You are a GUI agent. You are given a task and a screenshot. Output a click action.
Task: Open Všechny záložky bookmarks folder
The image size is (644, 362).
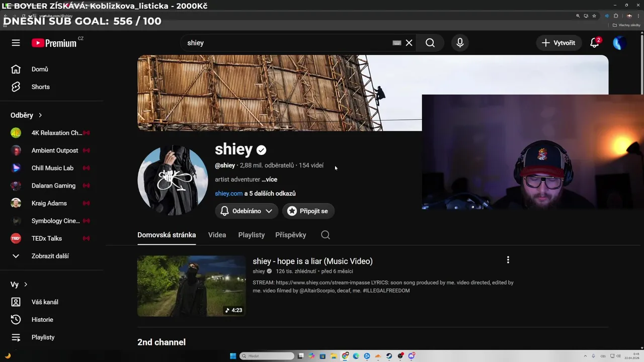pos(626,25)
